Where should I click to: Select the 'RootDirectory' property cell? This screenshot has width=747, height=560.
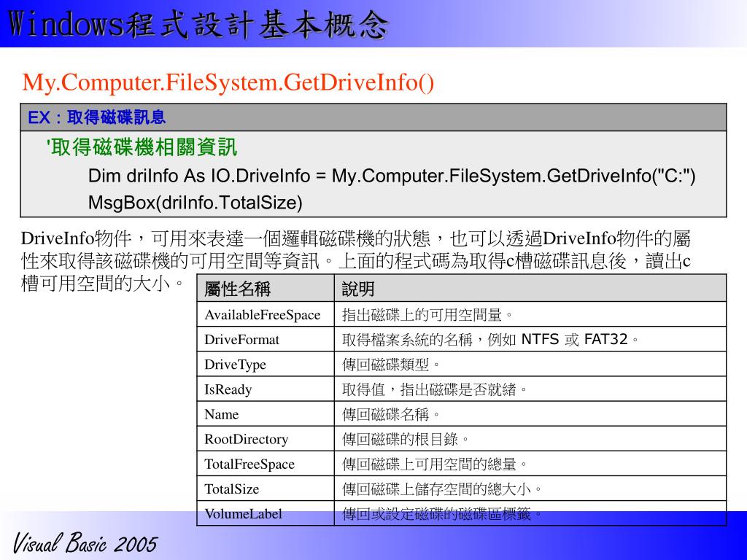coord(266,438)
